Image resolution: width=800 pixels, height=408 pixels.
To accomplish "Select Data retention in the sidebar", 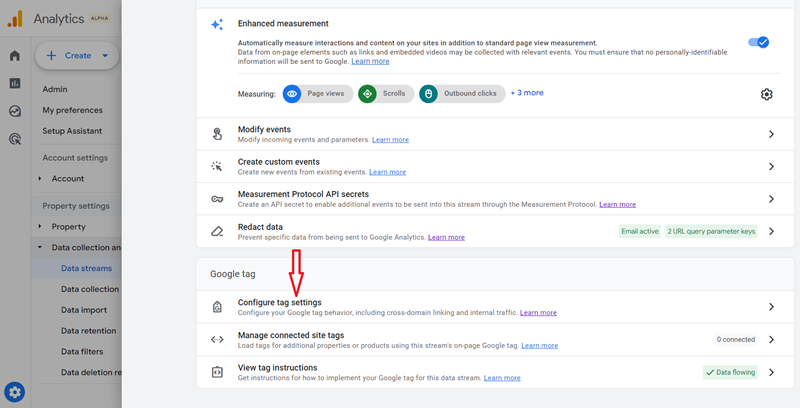I will (x=88, y=331).
